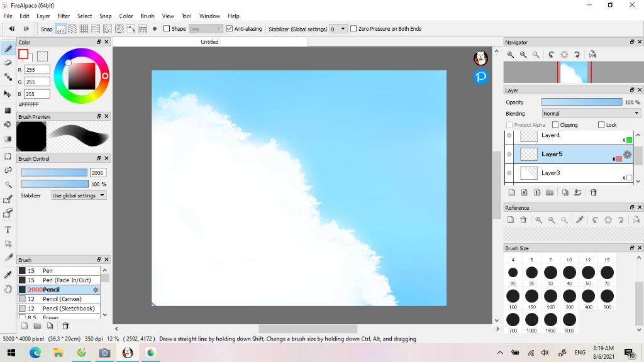This screenshot has height=362, width=644.
Task: Open reference image with the new file icon
Action: [510, 220]
